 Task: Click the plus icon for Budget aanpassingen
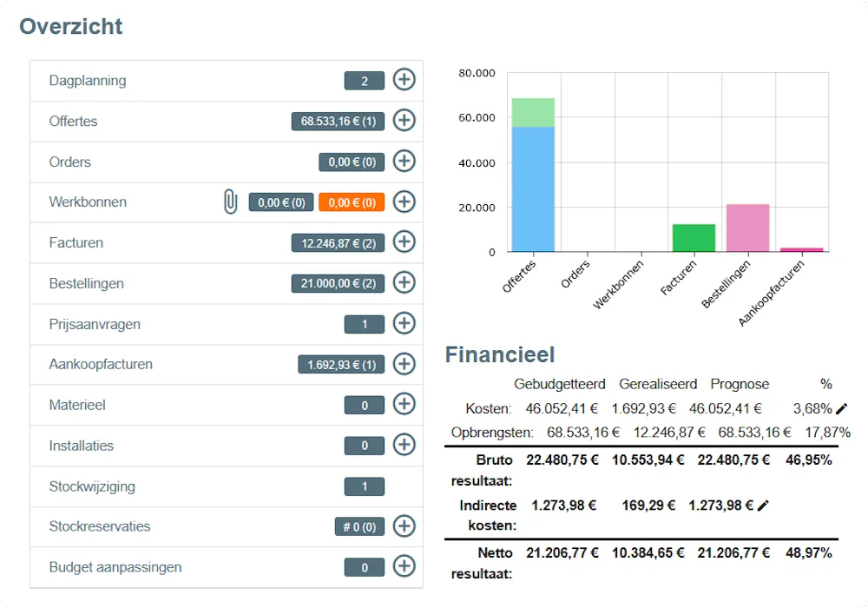[404, 566]
